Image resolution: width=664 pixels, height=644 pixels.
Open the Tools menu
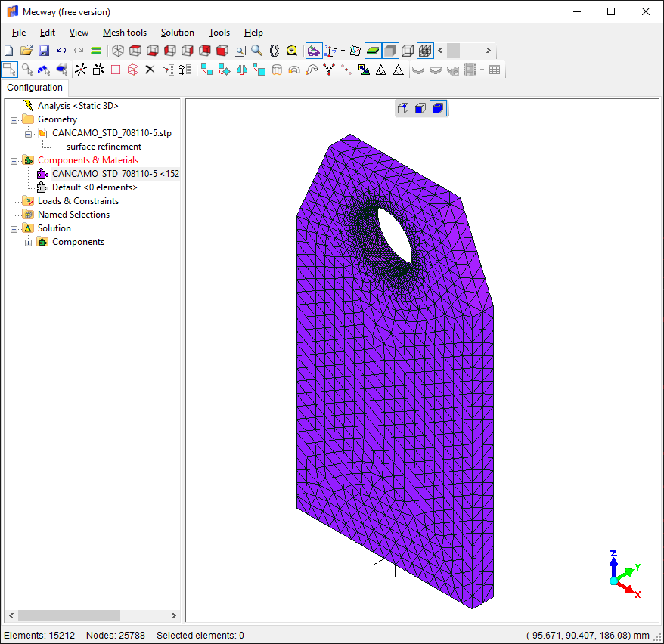coord(219,33)
